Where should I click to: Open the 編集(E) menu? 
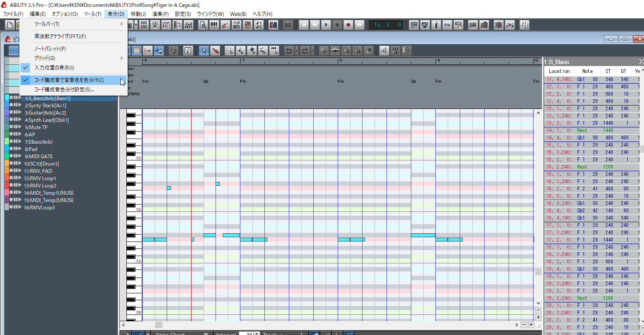point(38,14)
